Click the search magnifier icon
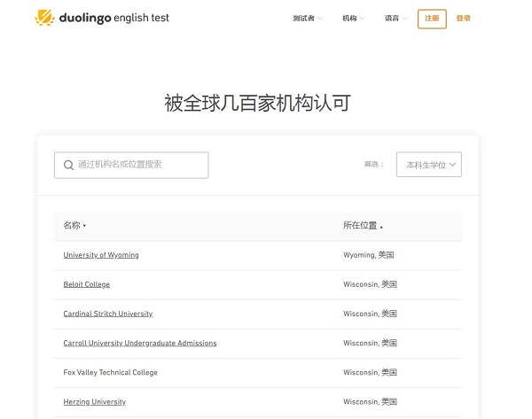Image resolution: width=532 pixels, height=419 pixels. click(68, 165)
